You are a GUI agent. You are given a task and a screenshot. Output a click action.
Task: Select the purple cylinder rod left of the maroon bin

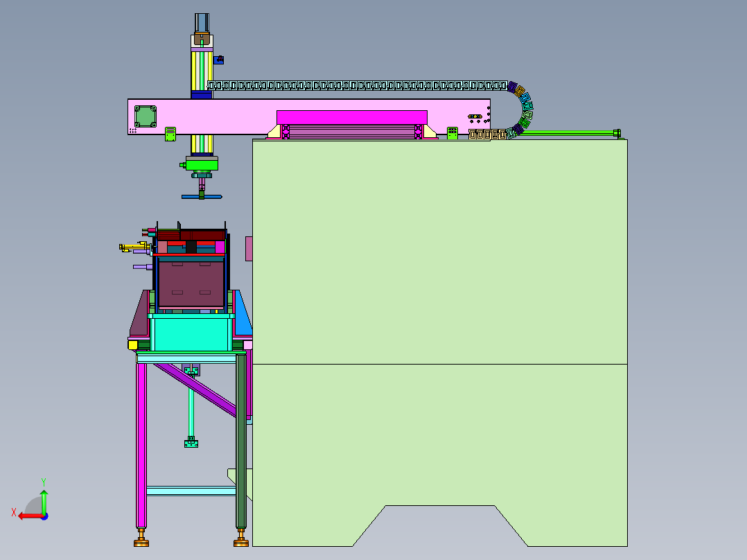143,267
